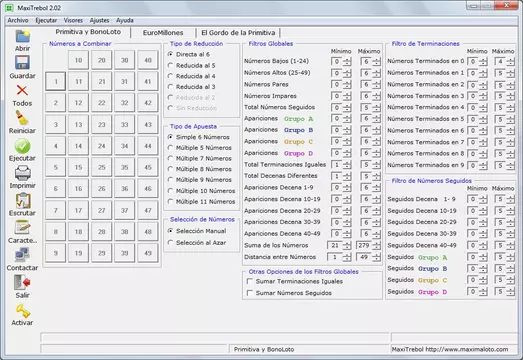Screen dimensions: 523x360
Task: Click the Distancia entre Números maximum field
Action: tap(363, 257)
